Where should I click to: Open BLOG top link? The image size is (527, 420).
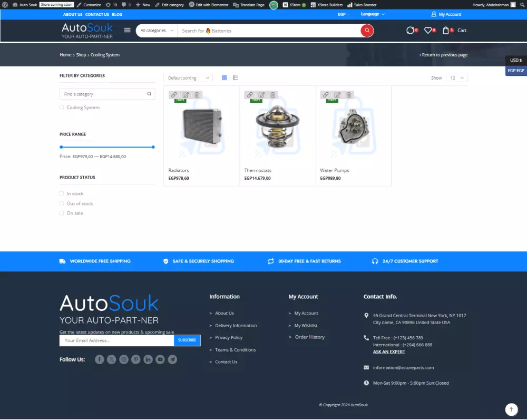tap(117, 14)
